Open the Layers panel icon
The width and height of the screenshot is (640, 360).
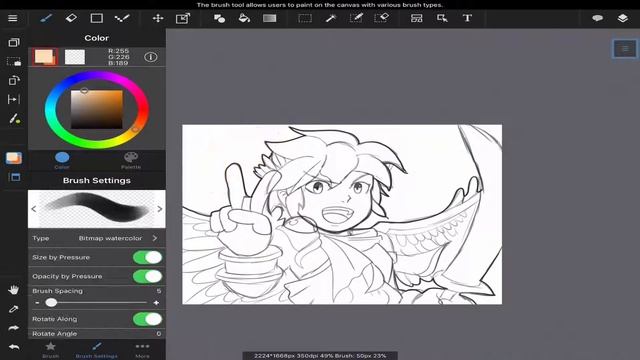pyautogui.click(x=622, y=18)
